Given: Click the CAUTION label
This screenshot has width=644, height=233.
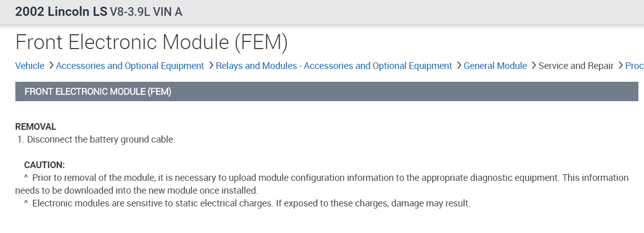Looking at the screenshot, I should pyautogui.click(x=45, y=165).
